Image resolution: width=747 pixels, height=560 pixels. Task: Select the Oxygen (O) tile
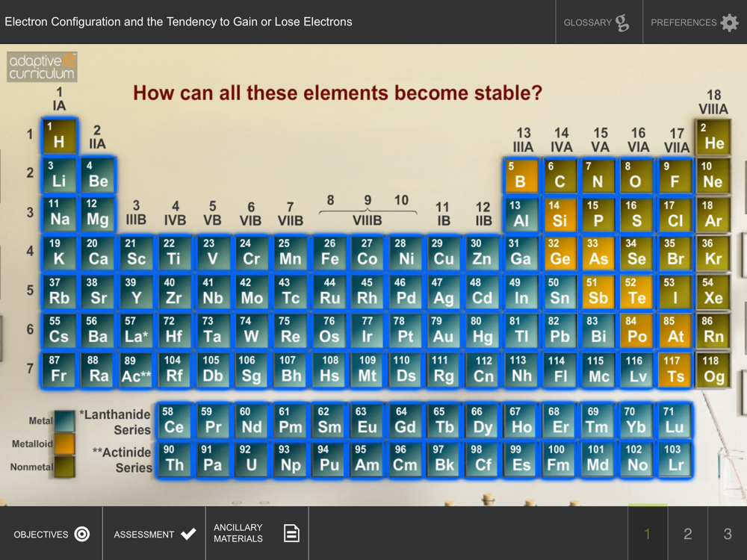click(x=637, y=175)
